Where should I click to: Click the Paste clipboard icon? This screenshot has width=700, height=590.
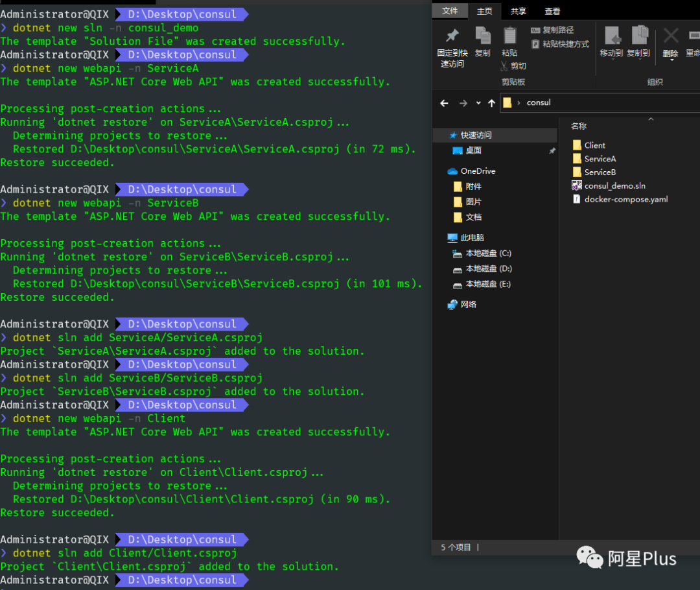click(509, 35)
